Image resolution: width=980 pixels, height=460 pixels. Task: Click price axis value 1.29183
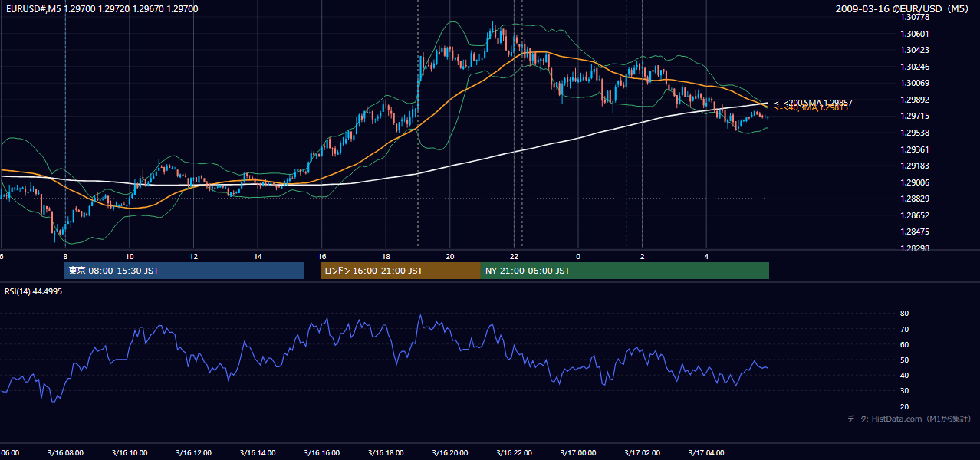click(x=916, y=166)
